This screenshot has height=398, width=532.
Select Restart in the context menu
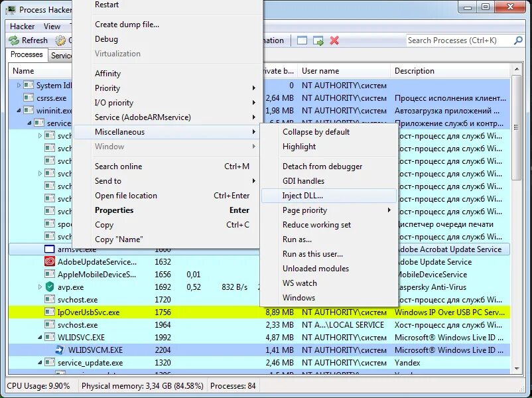168,5
